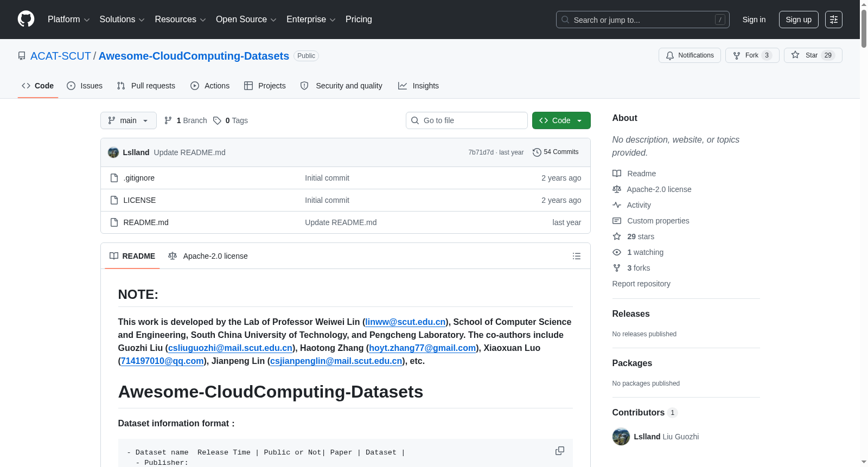868x467 pixels.
Task: Open the Lslland contributor avatar
Action: click(621, 437)
